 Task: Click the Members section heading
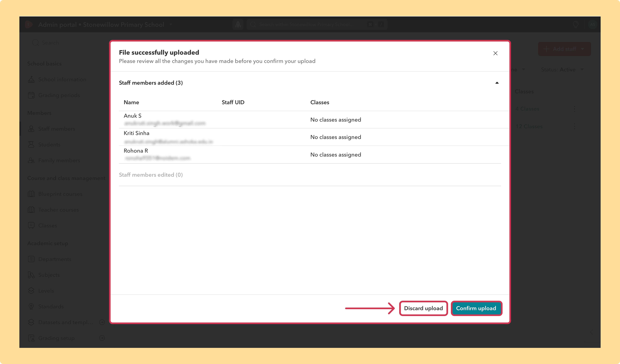pyautogui.click(x=39, y=113)
